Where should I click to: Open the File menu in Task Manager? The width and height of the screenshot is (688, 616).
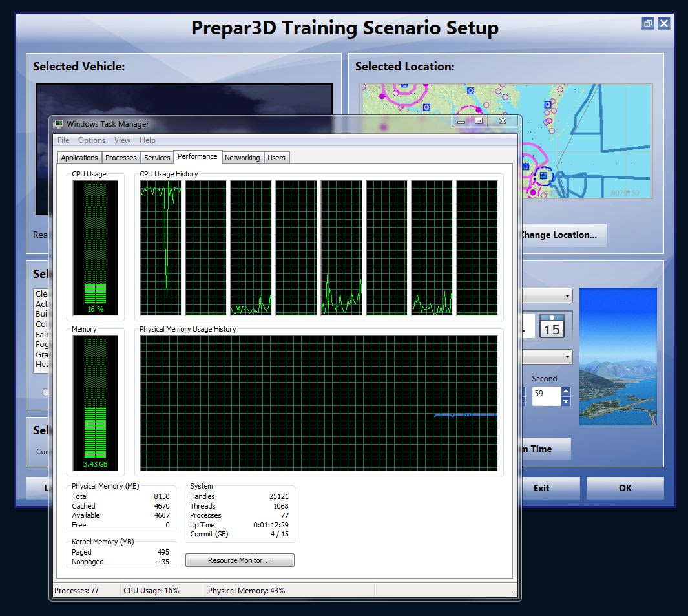click(x=63, y=140)
